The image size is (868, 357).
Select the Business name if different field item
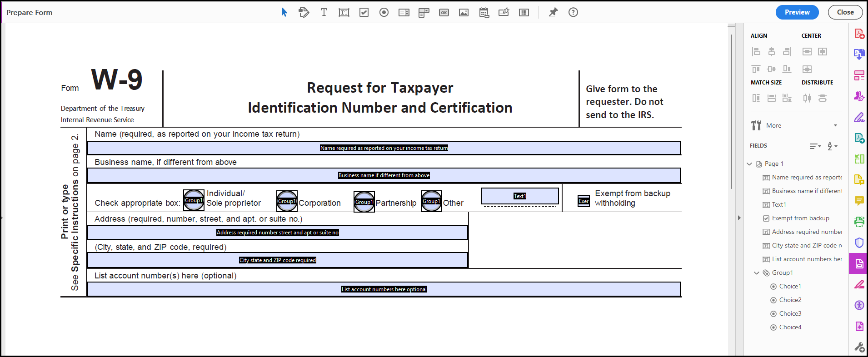(x=802, y=191)
